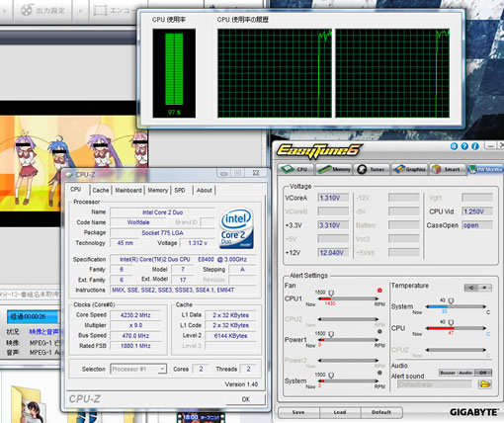Viewport: 504px width, 423px height.
Task: Toggle the System fan alert indicator
Action: tap(379, 373)
